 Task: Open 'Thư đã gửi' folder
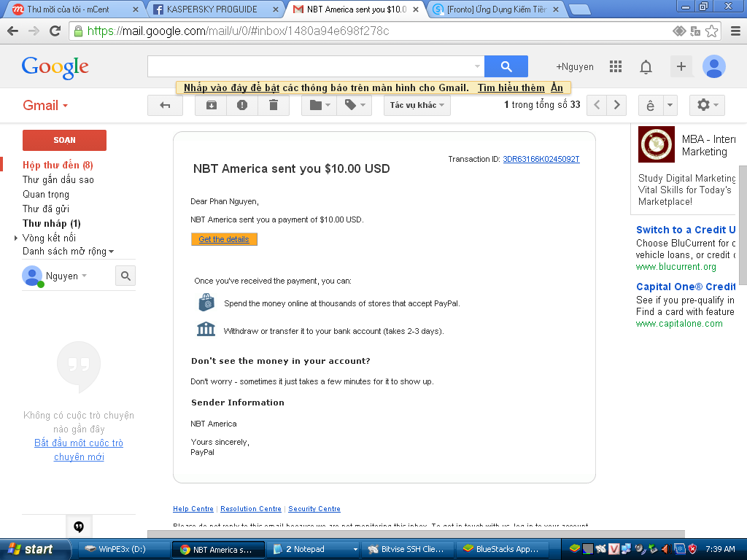click(x=46, y=209)
